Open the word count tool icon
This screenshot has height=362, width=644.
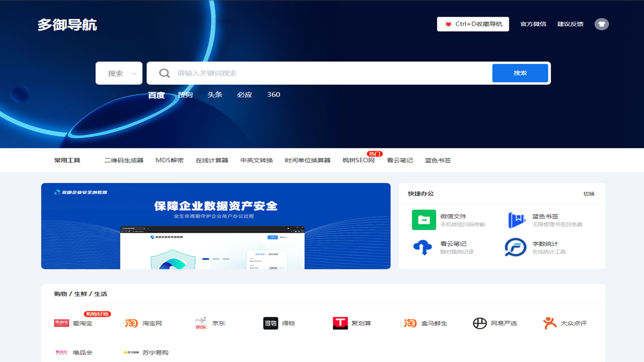coord(516,247)
